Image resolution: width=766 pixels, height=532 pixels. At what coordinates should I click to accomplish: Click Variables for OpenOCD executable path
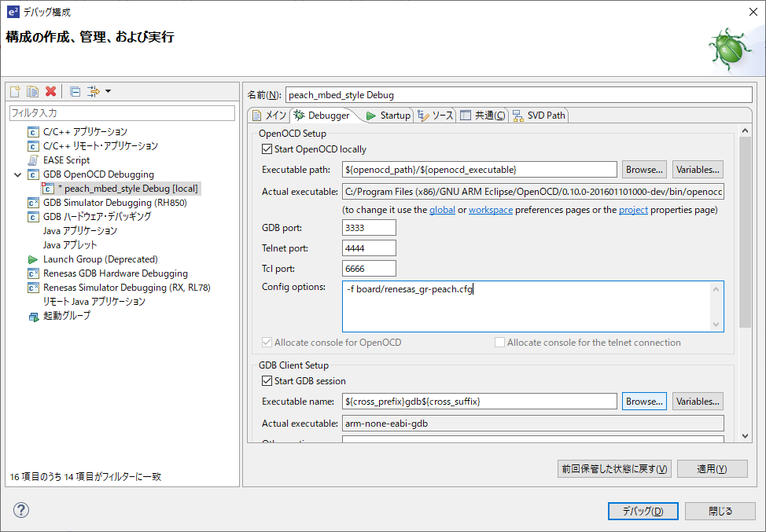(698, 170)
